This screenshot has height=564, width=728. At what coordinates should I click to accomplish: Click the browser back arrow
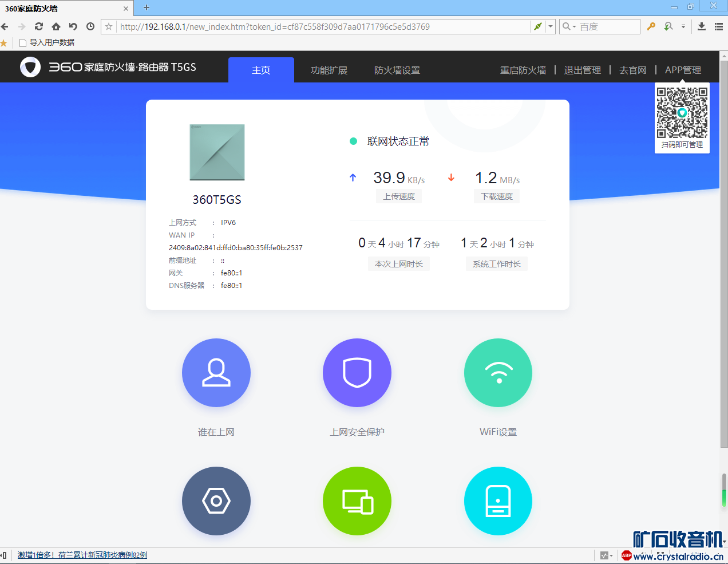(5, 26)
